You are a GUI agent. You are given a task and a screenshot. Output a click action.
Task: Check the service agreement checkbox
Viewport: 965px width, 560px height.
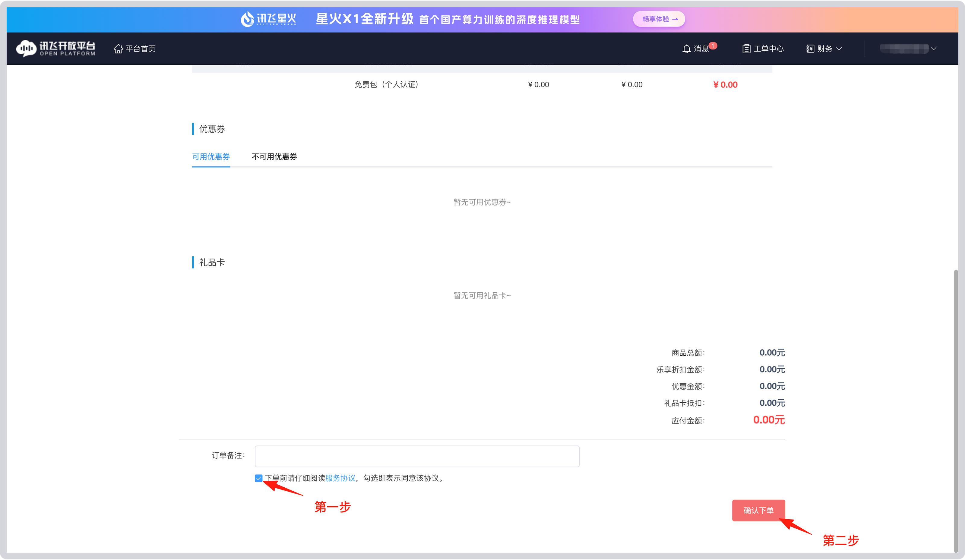pyautogui.click(x=258, y=478)
